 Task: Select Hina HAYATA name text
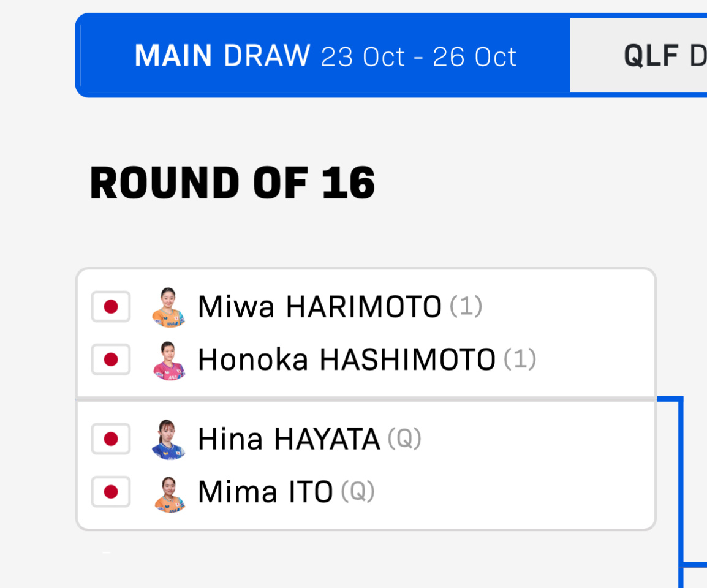[289, 439]
